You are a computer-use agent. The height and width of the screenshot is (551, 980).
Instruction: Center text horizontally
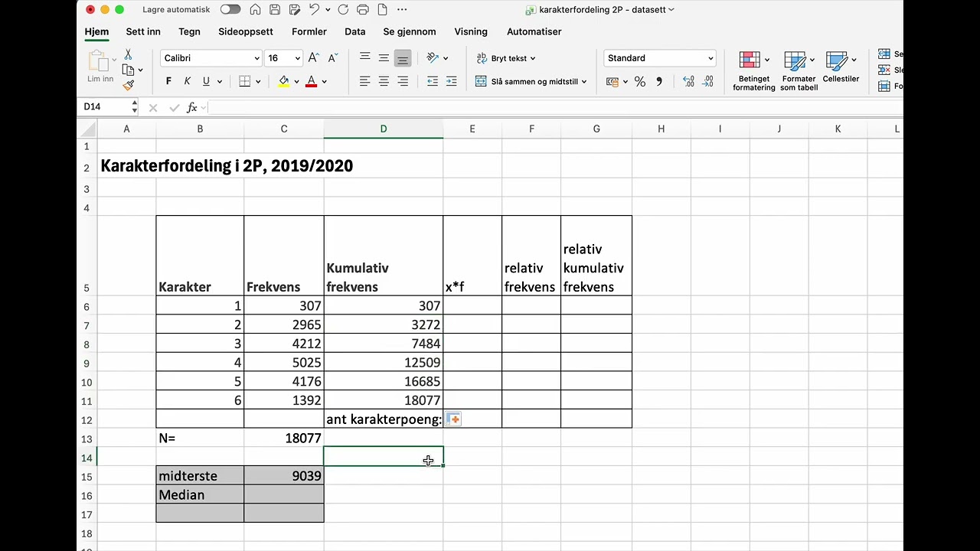pyautogui.click(x=384, y=81)
